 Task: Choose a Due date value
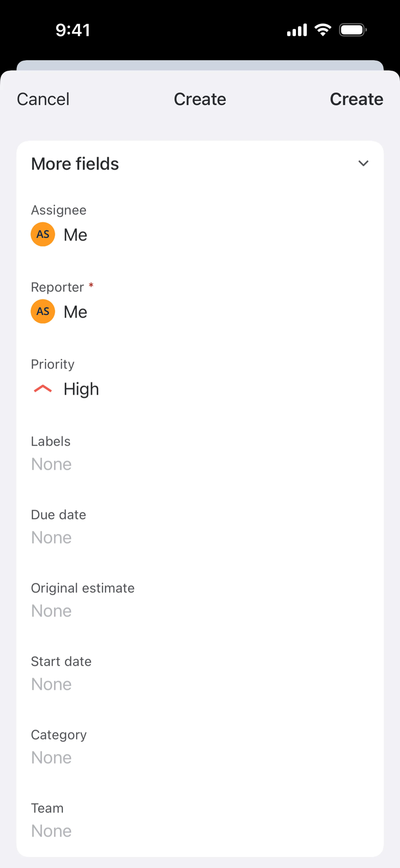51,537
